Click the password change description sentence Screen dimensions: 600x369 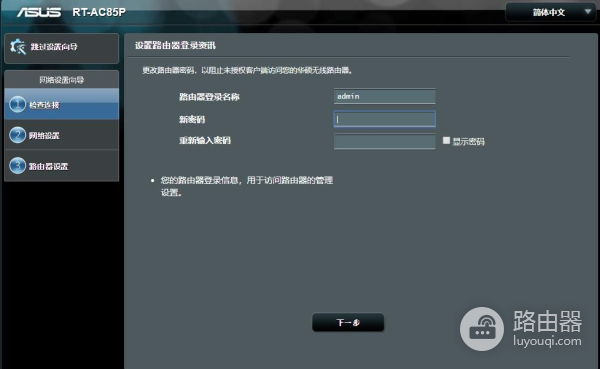(x=248, y=70)
